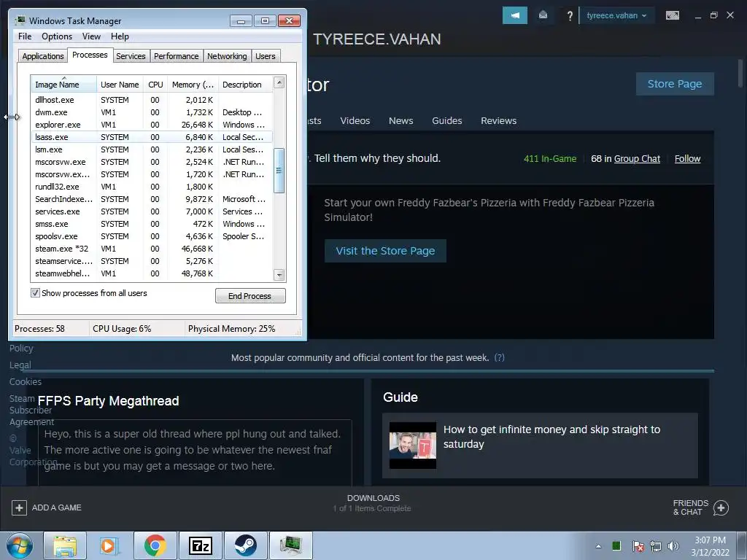The width and height of the screenshot is (747, 560).
Task: Click the End Process button
Action: point(250,296)
